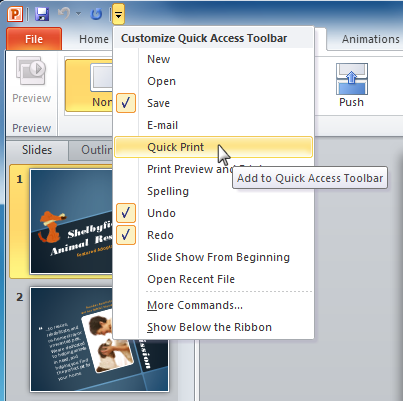
Task: Click the Save floppy disk icon
Action: [42, 14]
